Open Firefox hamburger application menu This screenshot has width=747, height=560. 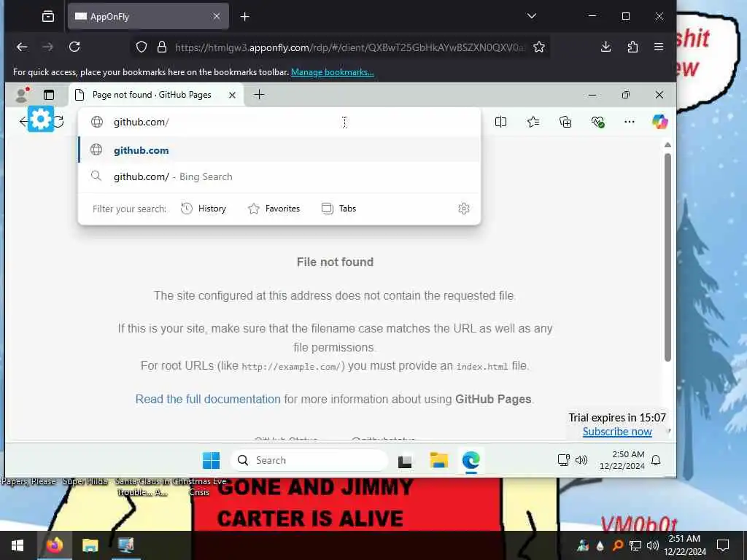(x=659, y=47)
